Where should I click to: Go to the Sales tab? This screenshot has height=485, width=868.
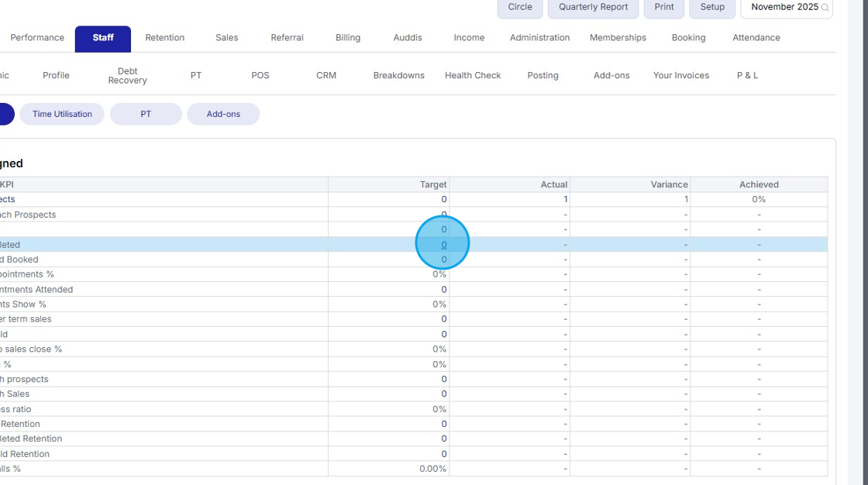click(x=227, y=37)
